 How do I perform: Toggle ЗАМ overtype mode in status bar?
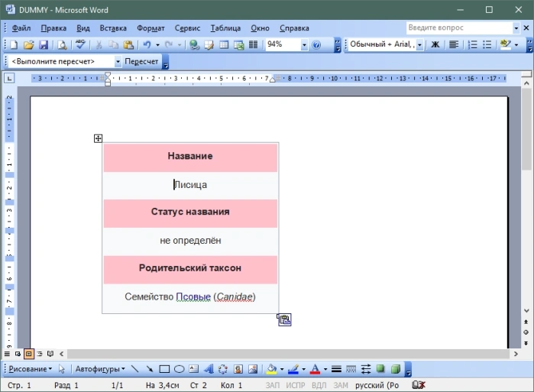click(341, 385)
